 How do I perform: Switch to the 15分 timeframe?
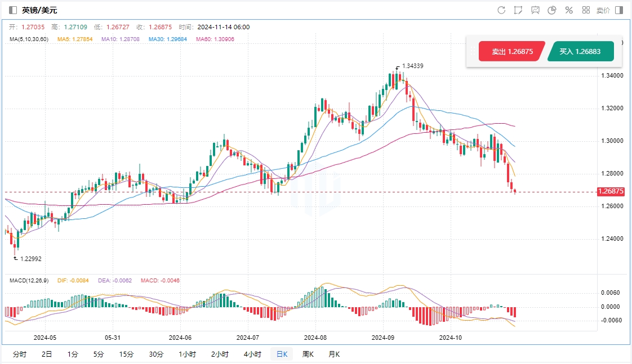coord(126,354)
